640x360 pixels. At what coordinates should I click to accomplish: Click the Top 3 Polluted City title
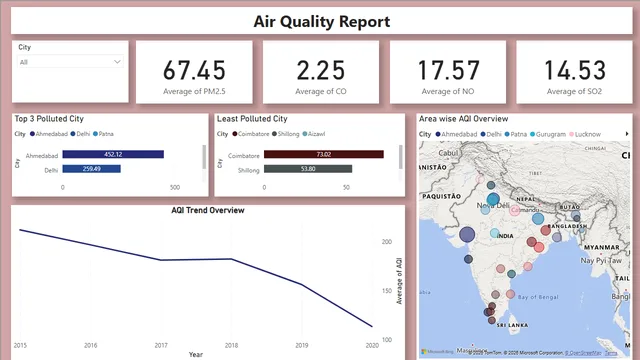pos(49,119)
